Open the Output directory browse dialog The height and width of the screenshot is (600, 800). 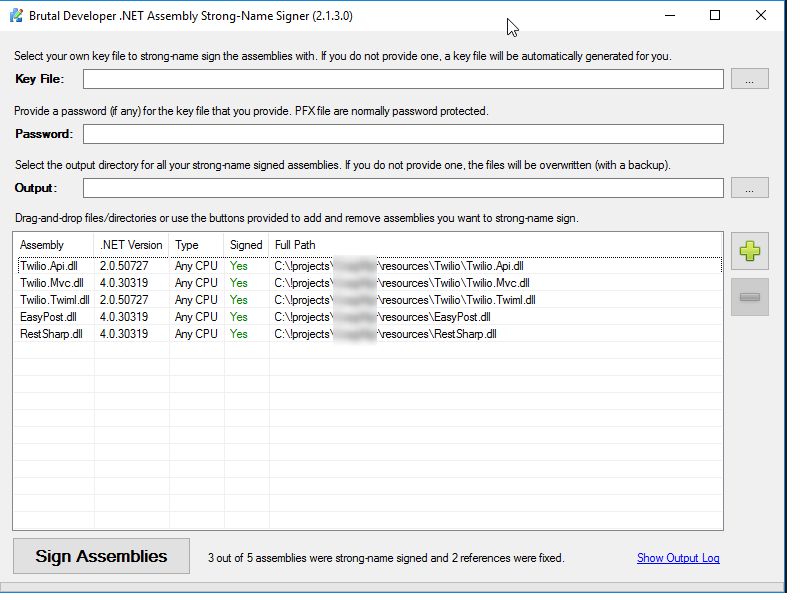[x=750, y=187]
